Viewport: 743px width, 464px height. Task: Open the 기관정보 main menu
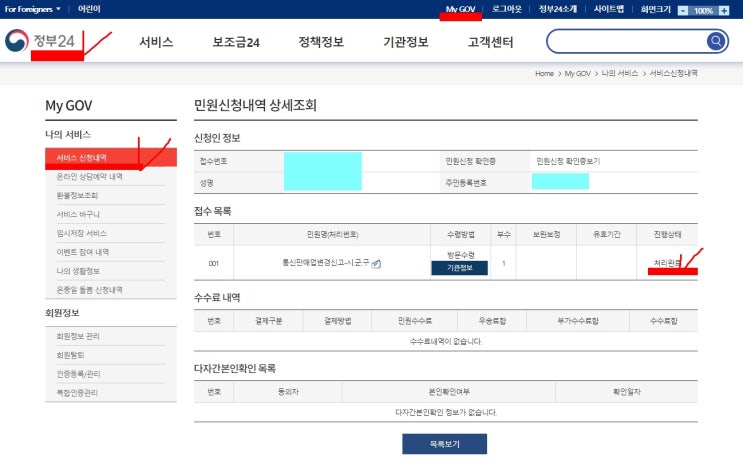[406, 42]
